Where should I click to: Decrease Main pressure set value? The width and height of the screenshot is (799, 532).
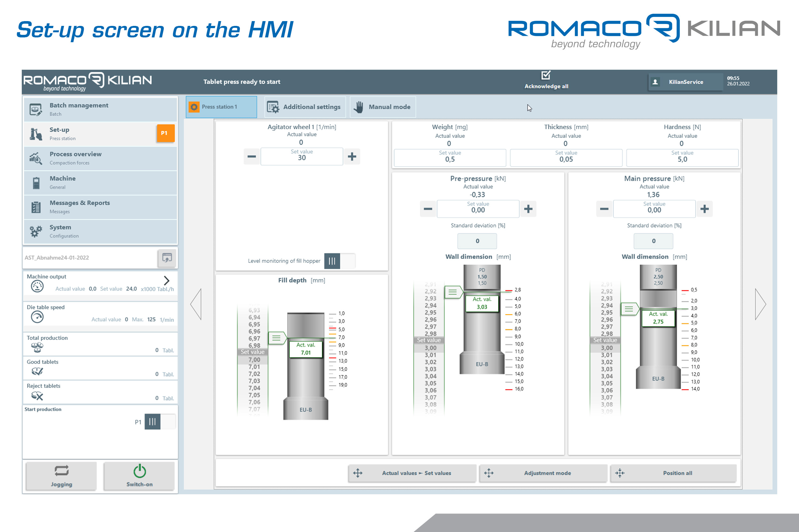pyautogui.click(x=604, y=209)
